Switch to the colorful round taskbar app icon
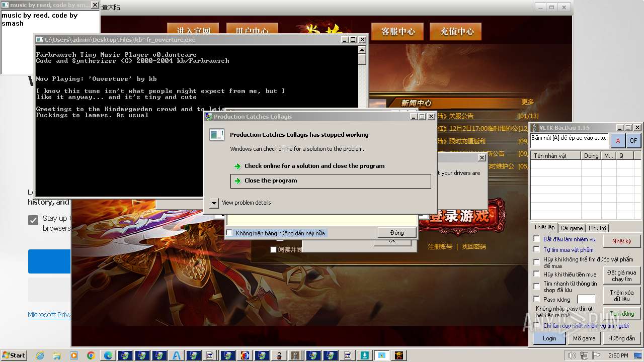Screen dimensions: 644x362 pos(245,355)
